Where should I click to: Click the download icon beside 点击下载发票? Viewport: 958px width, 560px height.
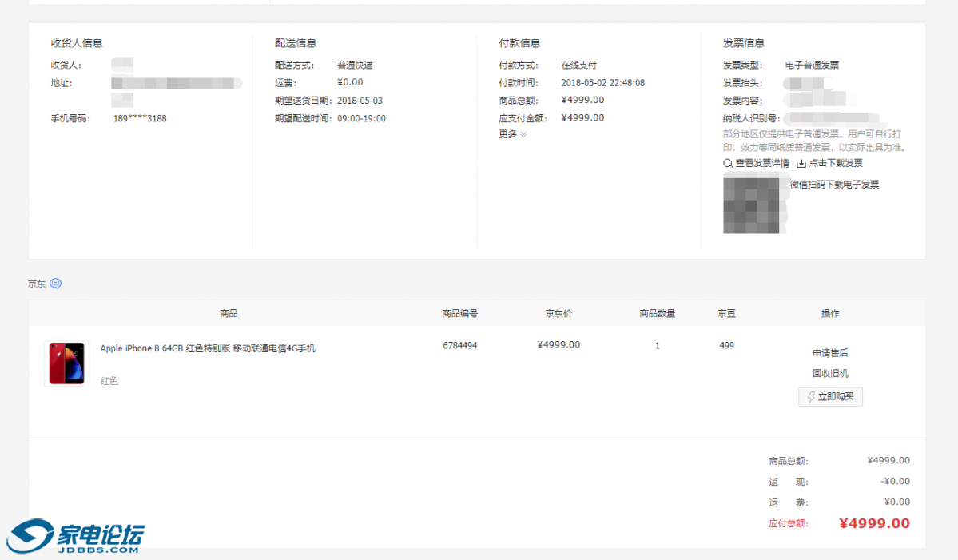801,164
